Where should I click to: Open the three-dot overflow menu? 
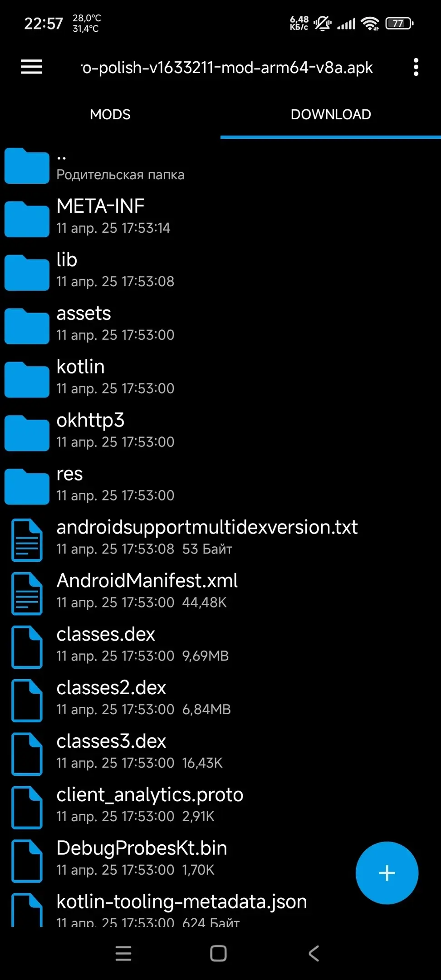pos(416,67)
